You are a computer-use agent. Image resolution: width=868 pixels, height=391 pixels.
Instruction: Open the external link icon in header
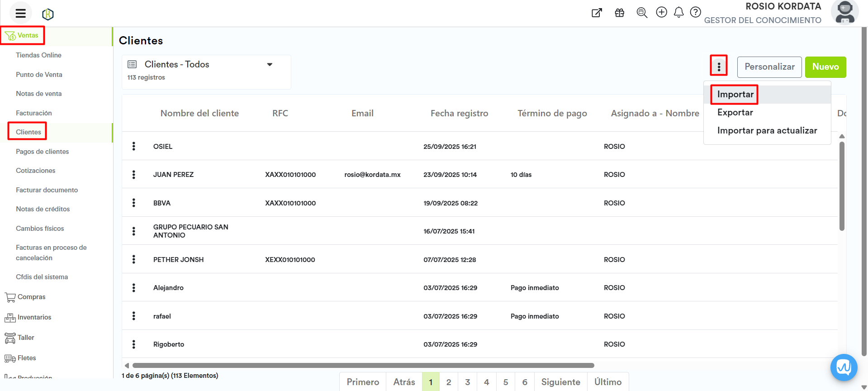coord(597,13)
